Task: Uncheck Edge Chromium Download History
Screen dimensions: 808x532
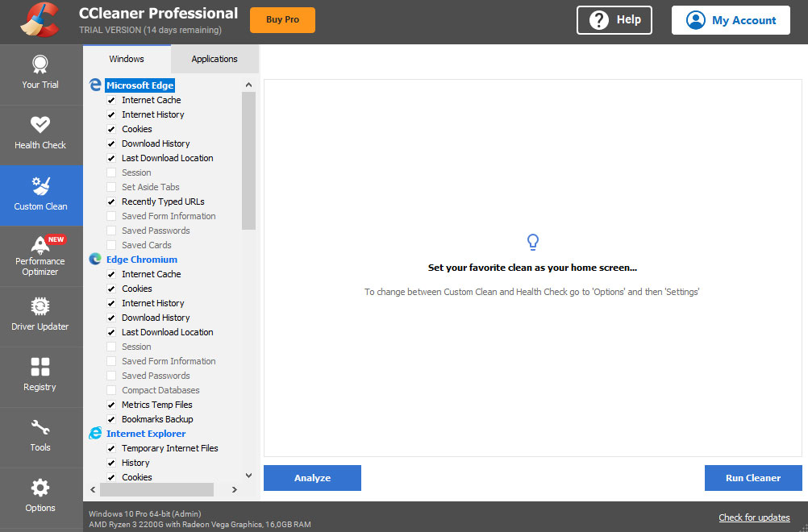Action: [111, 318]
